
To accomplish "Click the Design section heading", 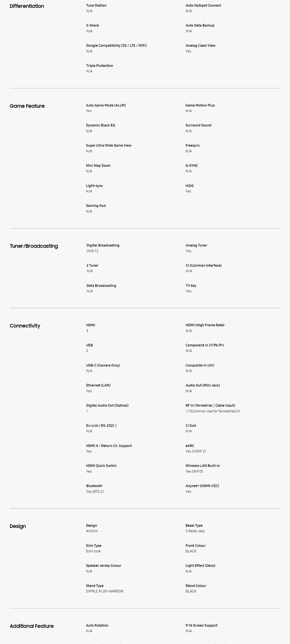I will tap(18, 526).
